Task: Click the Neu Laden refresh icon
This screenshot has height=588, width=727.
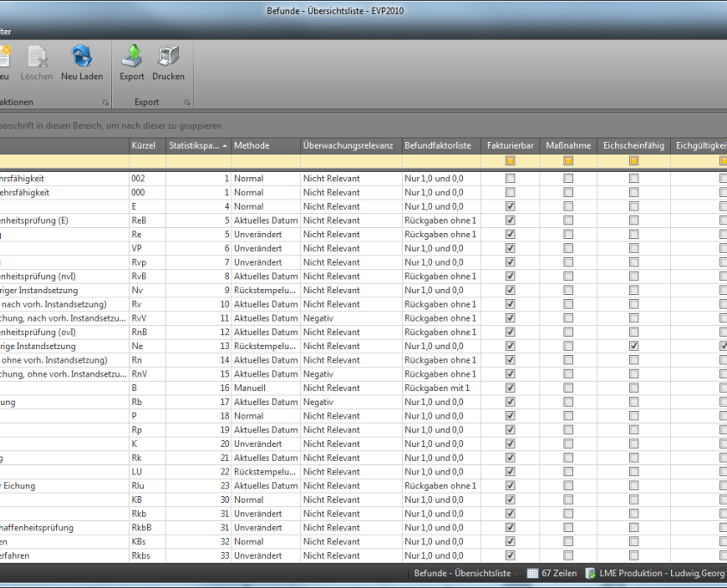Action: click(82, 56)
